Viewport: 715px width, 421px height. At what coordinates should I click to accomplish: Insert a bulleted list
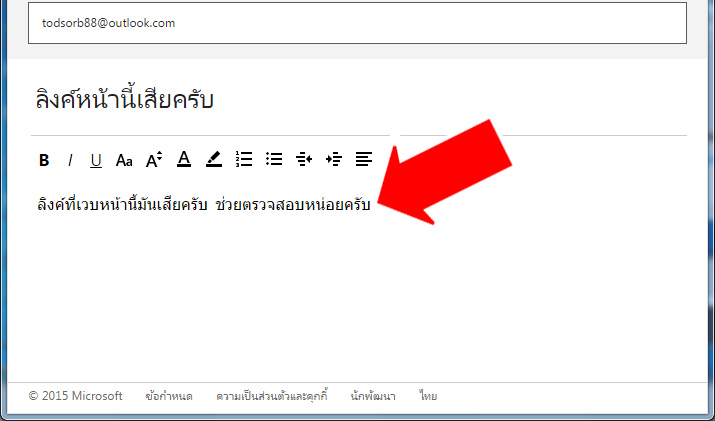pyautogui.click(x=274, y=159)
